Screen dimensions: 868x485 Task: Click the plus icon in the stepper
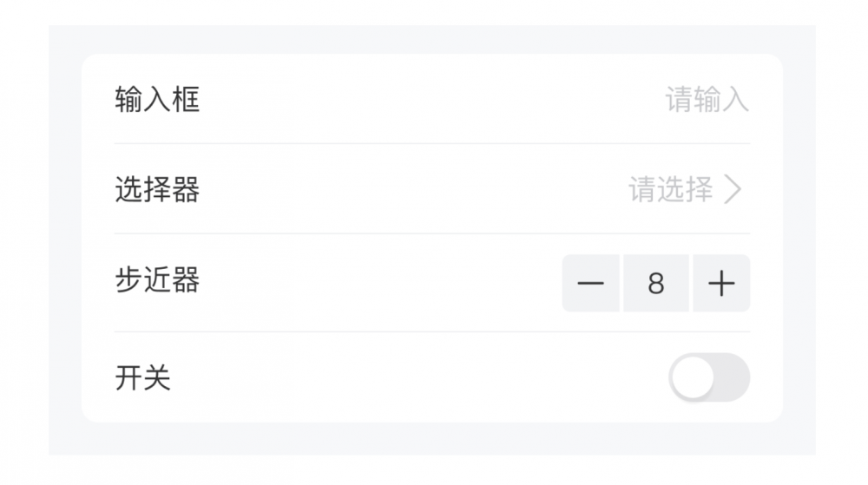tap(721, 284)
